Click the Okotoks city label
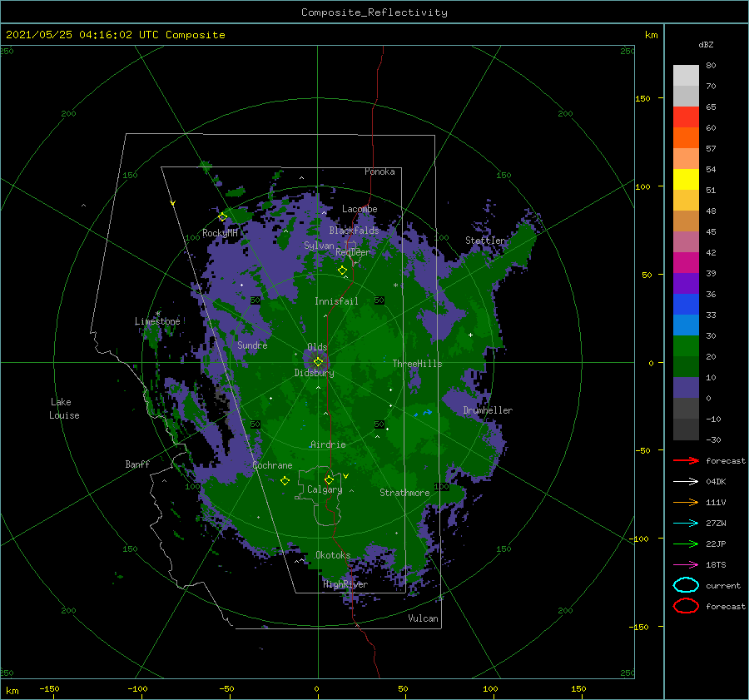This screenshot has height=700, width=749. (x=333, y=554)
